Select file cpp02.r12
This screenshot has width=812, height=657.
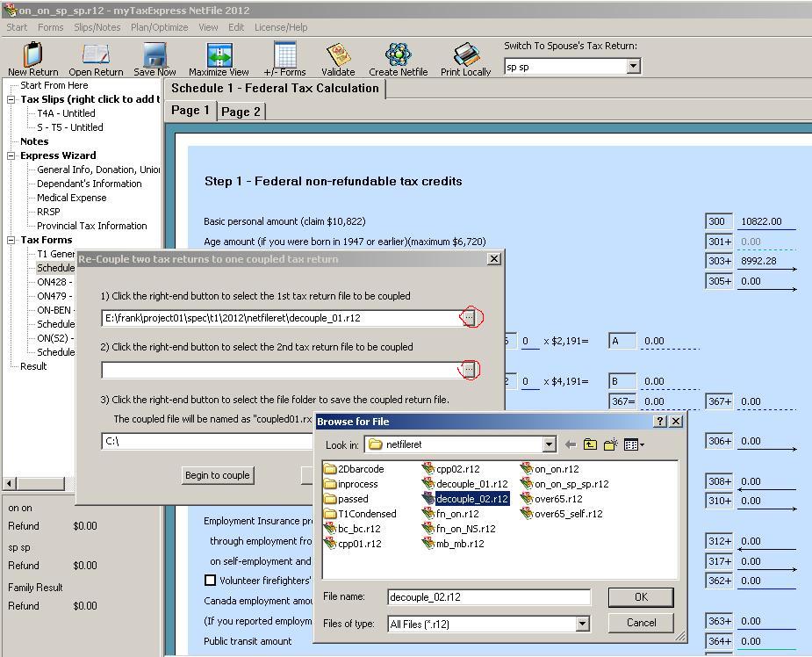(x=451, y=469)
